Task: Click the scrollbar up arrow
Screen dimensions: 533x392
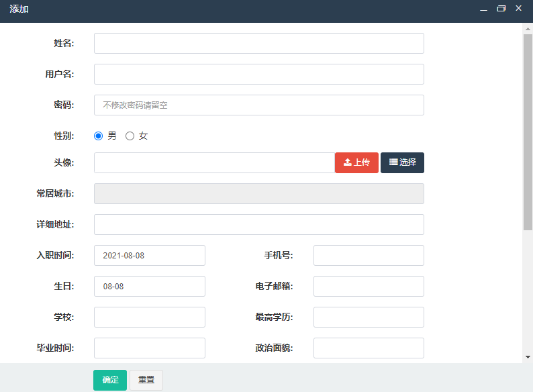Action: [528, 29]
